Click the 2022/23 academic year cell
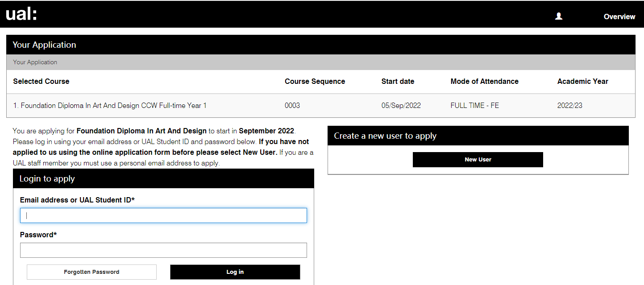Viewport: 644px width, 285px height. point(569,106)
